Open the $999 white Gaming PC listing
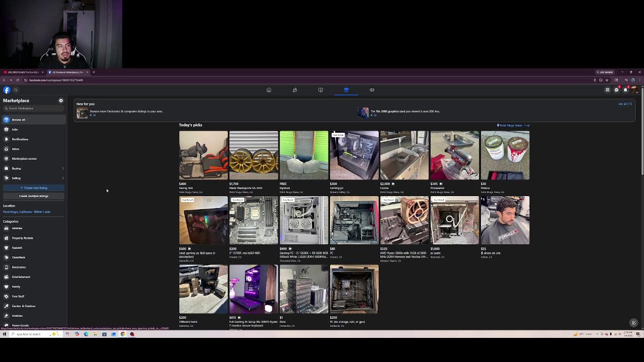 tap(304, 229)
